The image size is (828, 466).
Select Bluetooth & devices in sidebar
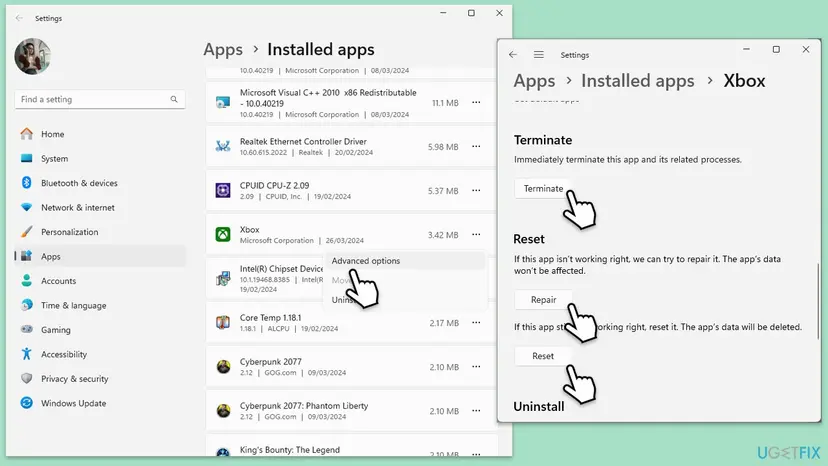click(100, 183)
